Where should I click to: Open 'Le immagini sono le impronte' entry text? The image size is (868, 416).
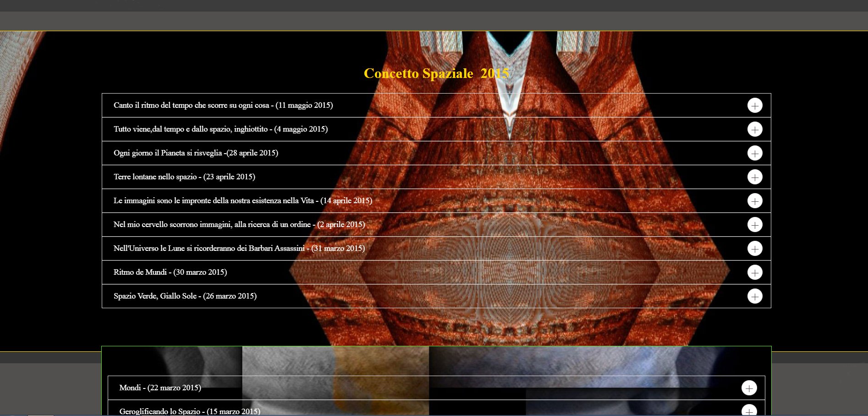(242, 200)
